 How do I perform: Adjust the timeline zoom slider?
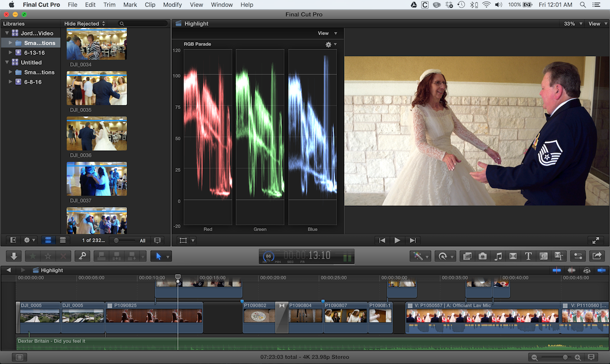tap(565, 357)
